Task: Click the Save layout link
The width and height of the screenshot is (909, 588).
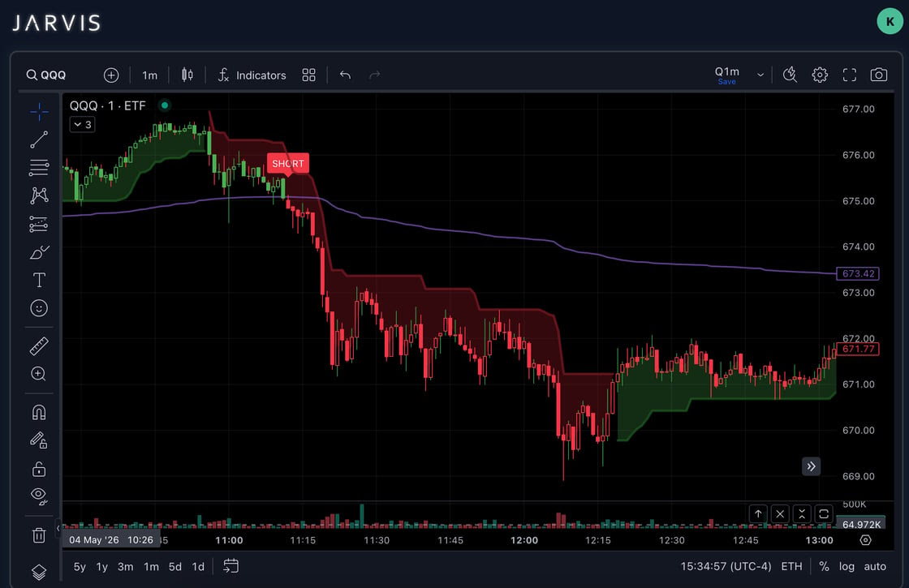Action: (727, 82)
